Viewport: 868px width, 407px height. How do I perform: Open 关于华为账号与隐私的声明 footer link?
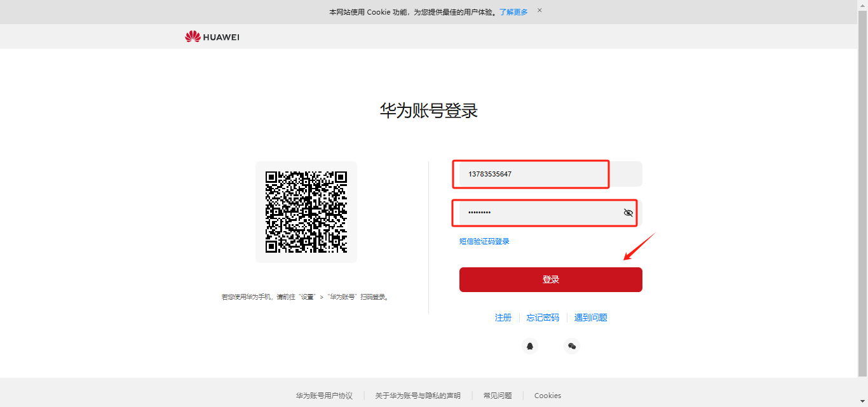417,396
